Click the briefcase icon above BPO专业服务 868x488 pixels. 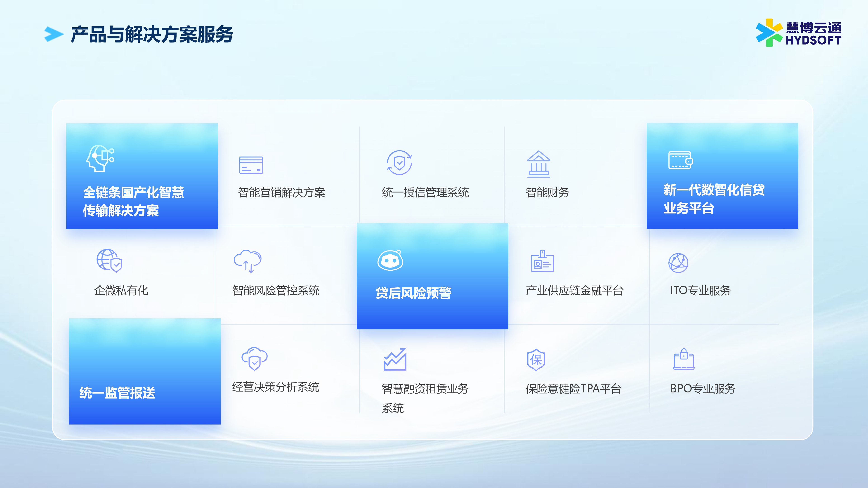click(684, 359)
